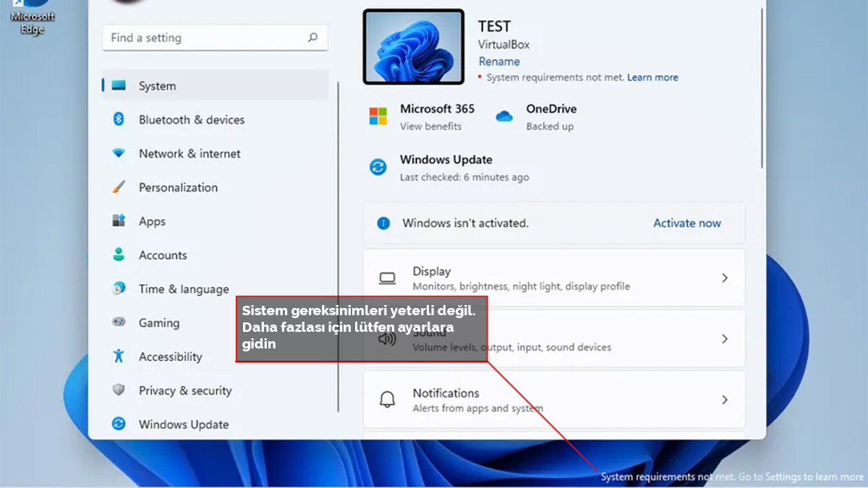
Task: Go to Network & internet settings
Action: [x=215, y=153]
